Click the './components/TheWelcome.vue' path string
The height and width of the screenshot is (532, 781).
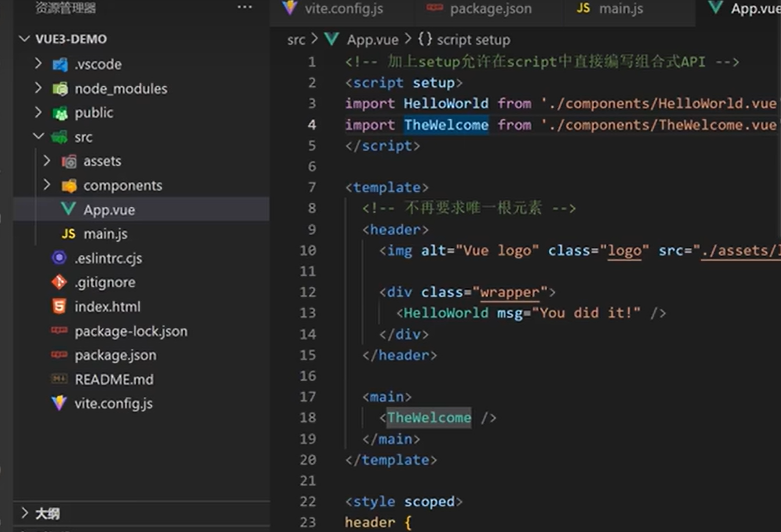(x=660, y=125)
